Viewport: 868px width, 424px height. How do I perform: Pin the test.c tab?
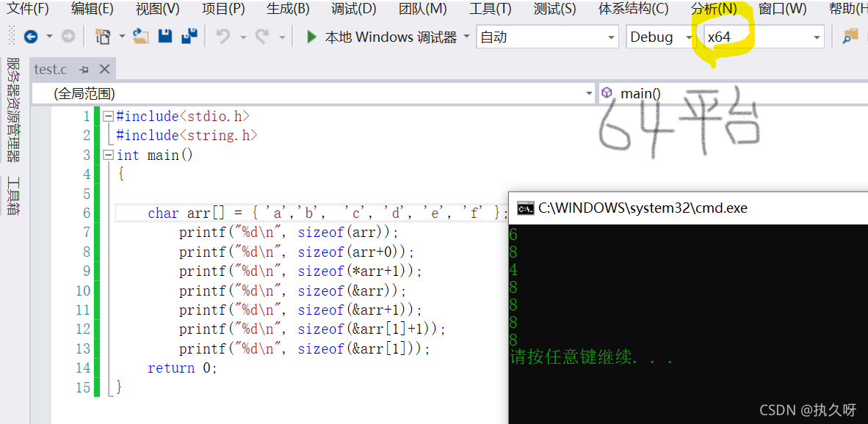click(x=84, y=70)
